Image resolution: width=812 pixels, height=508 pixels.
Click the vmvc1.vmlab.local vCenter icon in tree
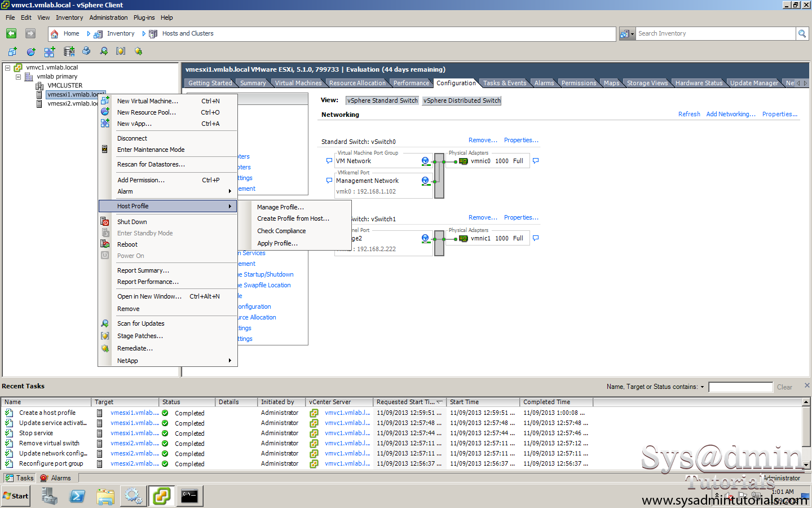[x=18, y=68]
